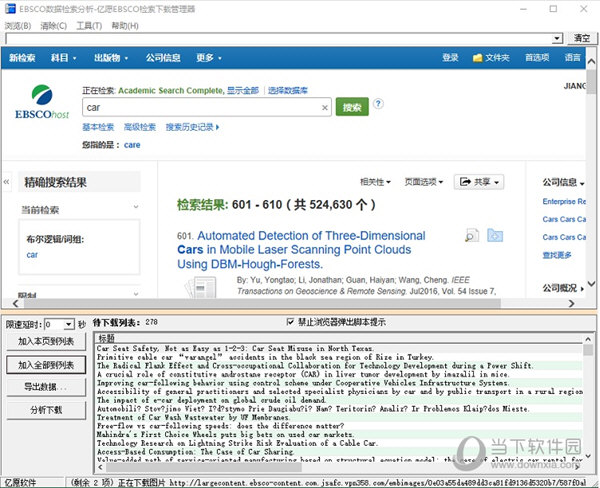Select row Mahindra's First Choice Wheels puts big bets
The width and height of the screenshot is (600, 488).
coord(340,434)
